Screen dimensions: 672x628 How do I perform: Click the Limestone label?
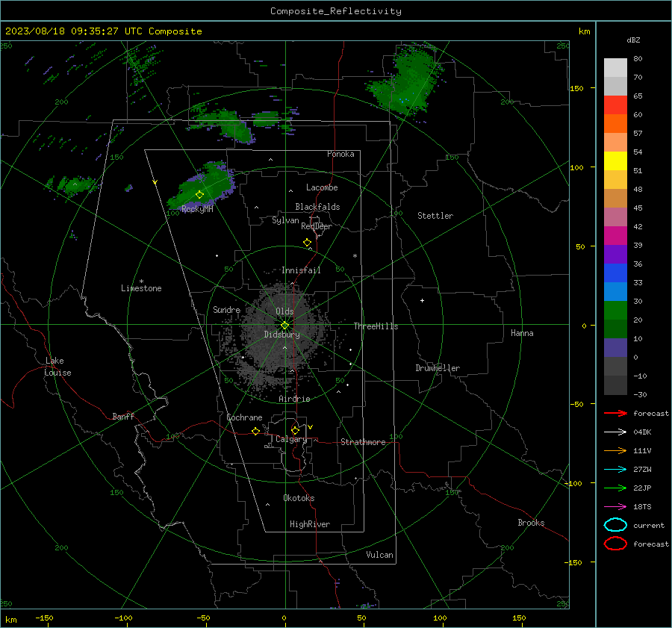click(141, 288)
